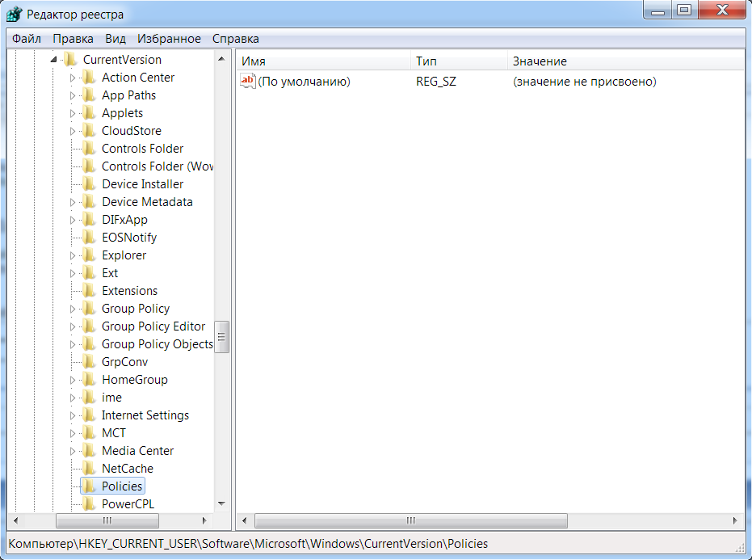This screenshot has width=752, height=560.
Task: Expand the Device Metadata key
Action: pyautogui.click(x=73, y=202)
